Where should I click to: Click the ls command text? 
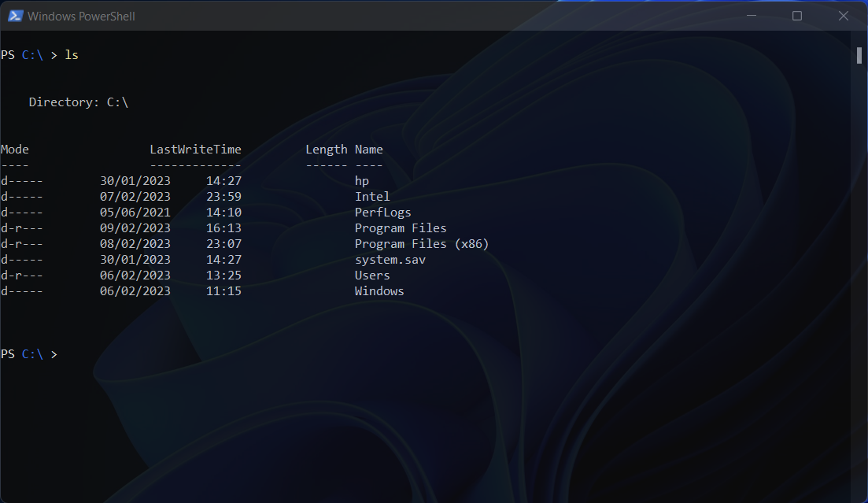[71, 54]
